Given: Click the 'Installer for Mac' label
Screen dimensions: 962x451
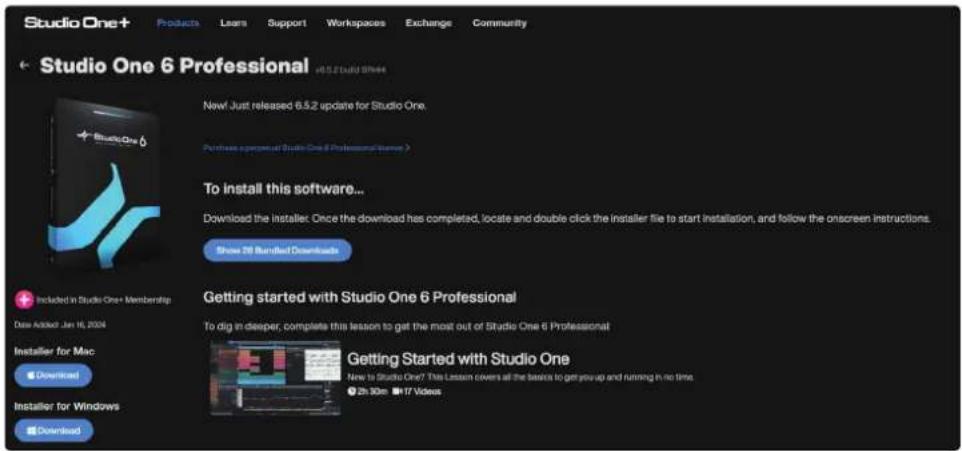Looking at the screenshot, I should [x=55, y=351].
